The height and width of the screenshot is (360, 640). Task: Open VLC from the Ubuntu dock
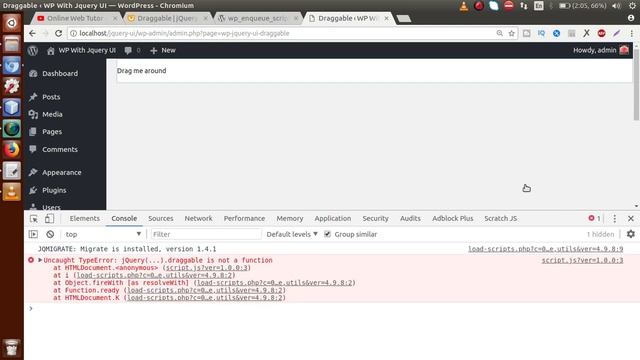[12, 192]
